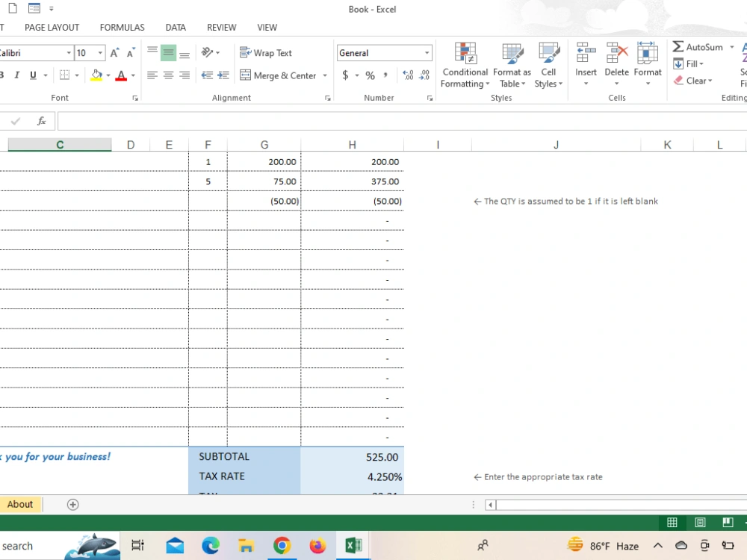Select column H header
The width and height of the screenshot is (747, 560).
[352, 145]
